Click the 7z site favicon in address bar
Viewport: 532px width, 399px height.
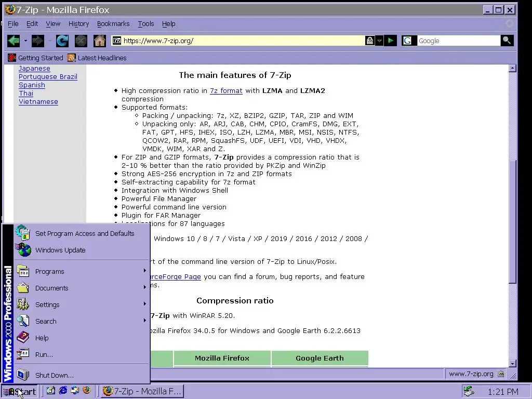point(117,41)
